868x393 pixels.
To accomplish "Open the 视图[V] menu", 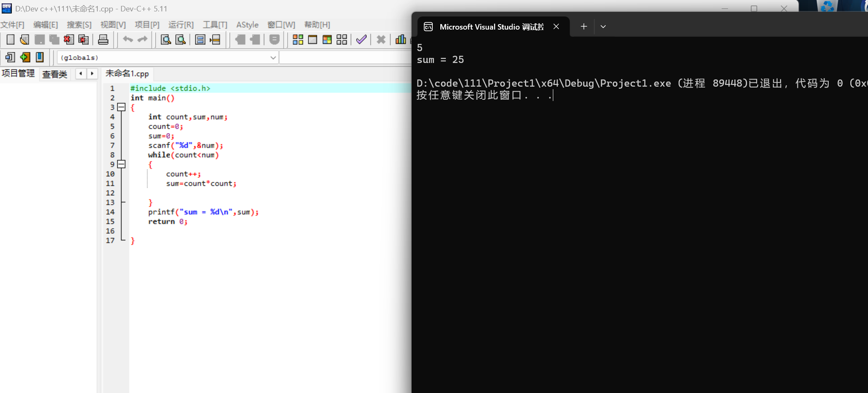I will click(113, 25).
